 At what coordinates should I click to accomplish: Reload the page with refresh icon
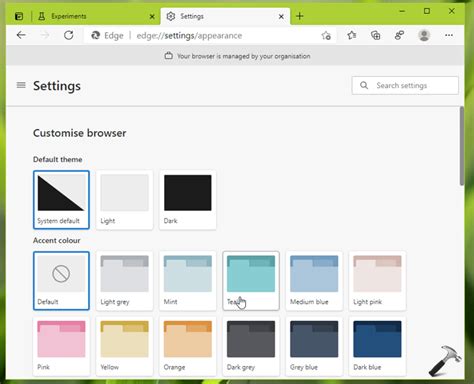click(69, 35)
